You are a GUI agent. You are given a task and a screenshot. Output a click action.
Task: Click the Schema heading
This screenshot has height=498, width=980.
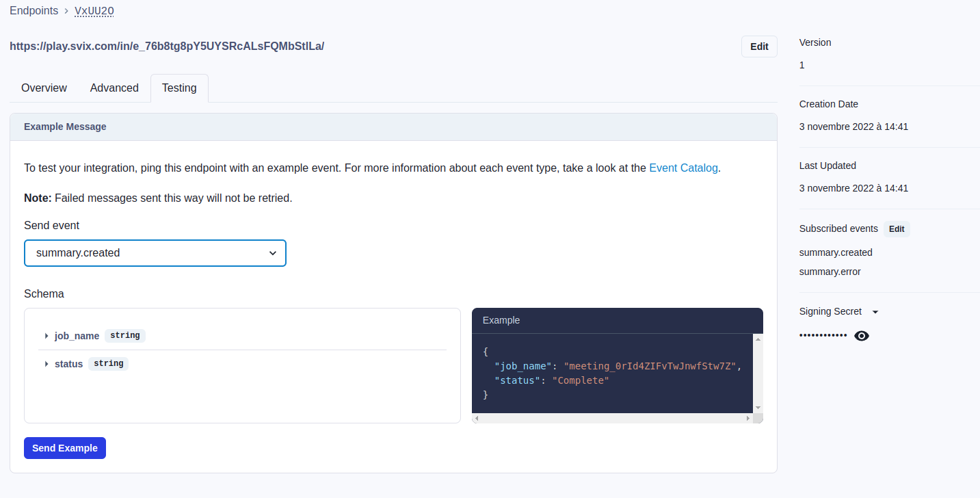44,293
